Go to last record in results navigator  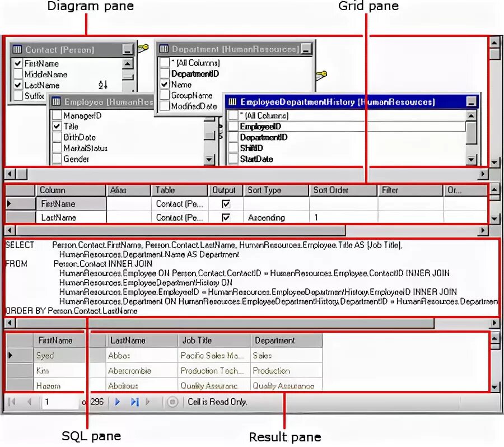(134, 402)
